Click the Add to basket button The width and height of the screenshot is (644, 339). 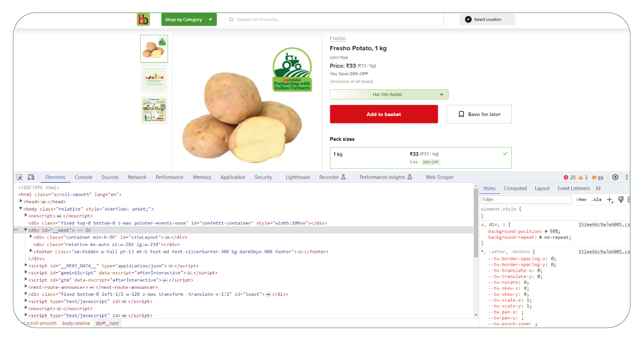(384, 114)
